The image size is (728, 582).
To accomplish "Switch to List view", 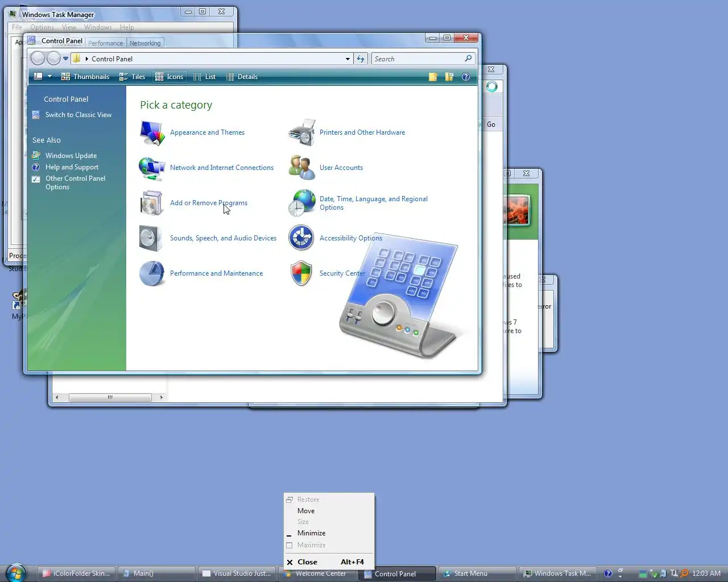I will 204,77.
